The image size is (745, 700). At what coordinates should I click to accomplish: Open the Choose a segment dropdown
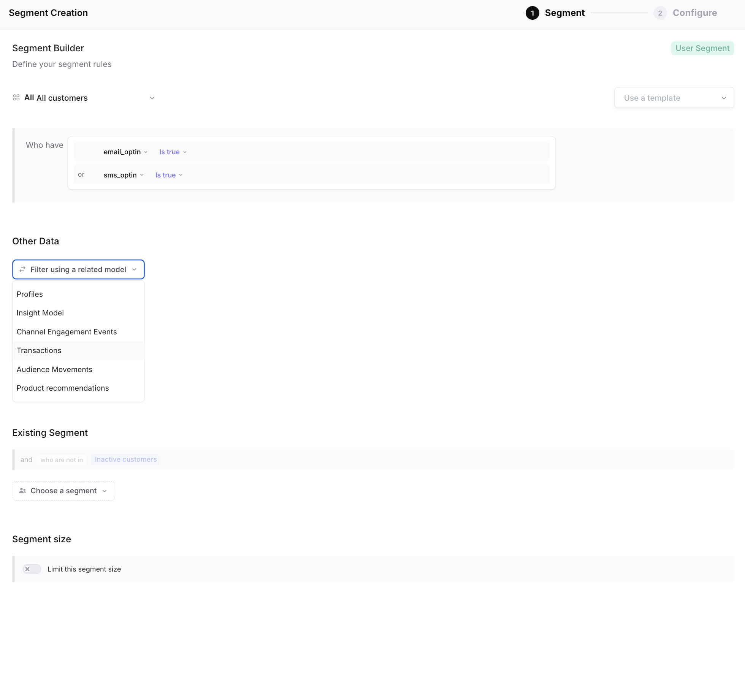click(63, 491)
